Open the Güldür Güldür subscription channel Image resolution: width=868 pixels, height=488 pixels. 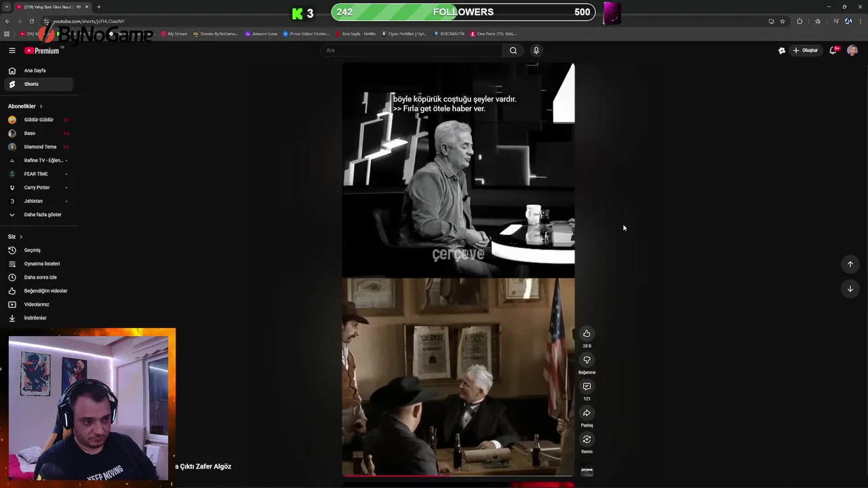click(x=37, y=120)
